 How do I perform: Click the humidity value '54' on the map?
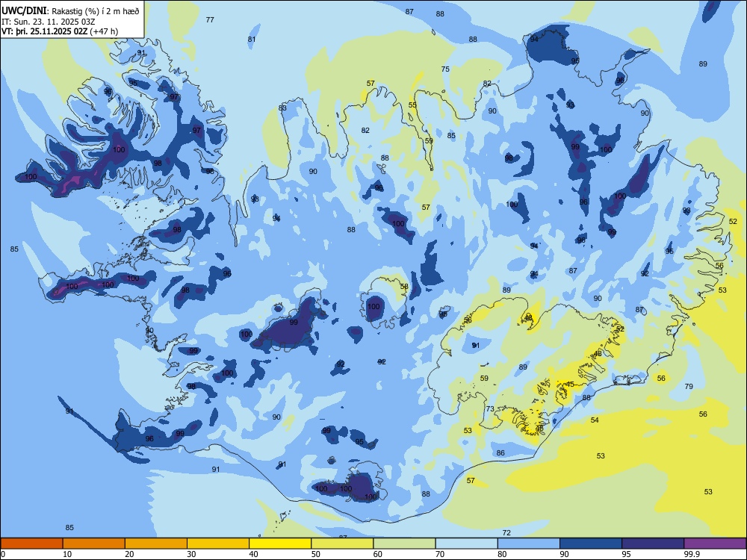click(595, 420)
